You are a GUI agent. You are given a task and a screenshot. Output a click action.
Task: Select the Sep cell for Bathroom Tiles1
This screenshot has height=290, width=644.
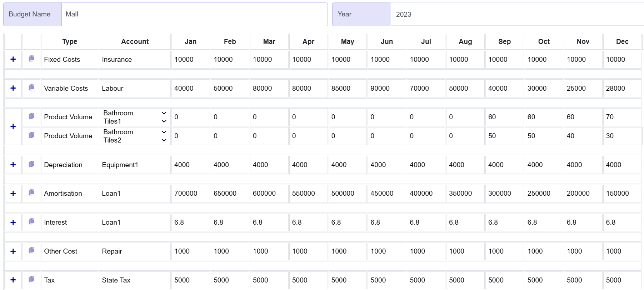pyautogui.click(x=504, y=117)
